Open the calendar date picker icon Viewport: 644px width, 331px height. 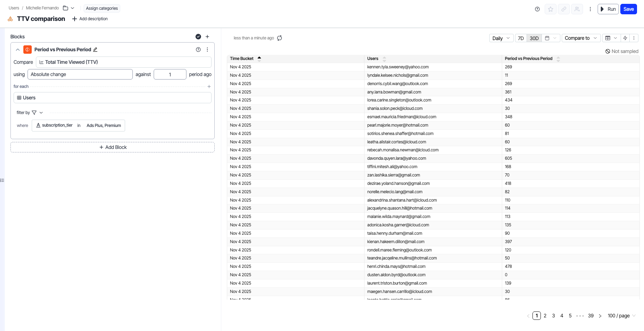[547, 38]
